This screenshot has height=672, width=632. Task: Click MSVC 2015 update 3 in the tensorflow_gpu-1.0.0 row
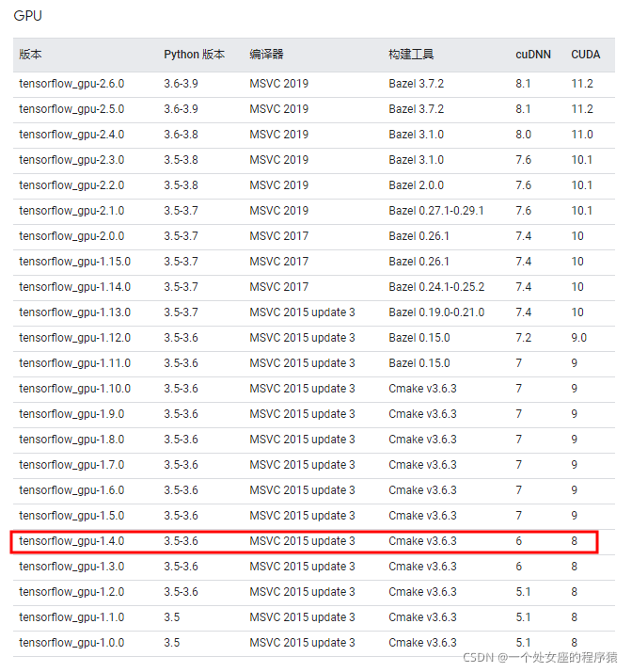[302, 643]
